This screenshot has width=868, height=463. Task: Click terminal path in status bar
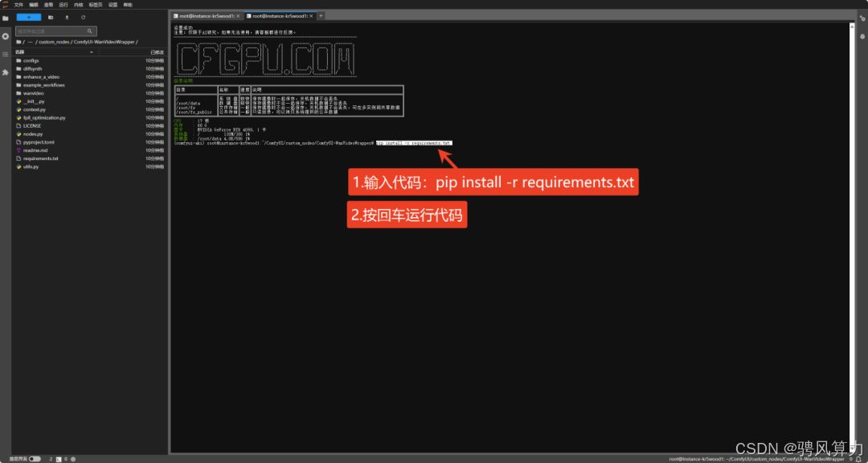757,459
